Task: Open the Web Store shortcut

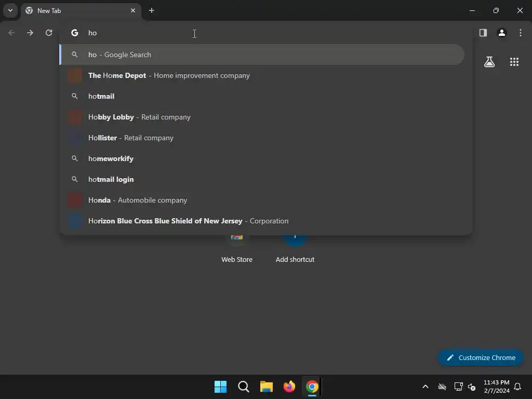Action: pyautogui.click(x=237, y=249)
